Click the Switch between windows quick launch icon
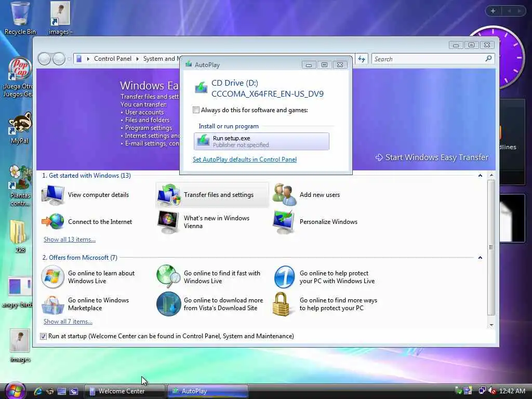This screenshot has width=532, height=399. tap(74, 391)
